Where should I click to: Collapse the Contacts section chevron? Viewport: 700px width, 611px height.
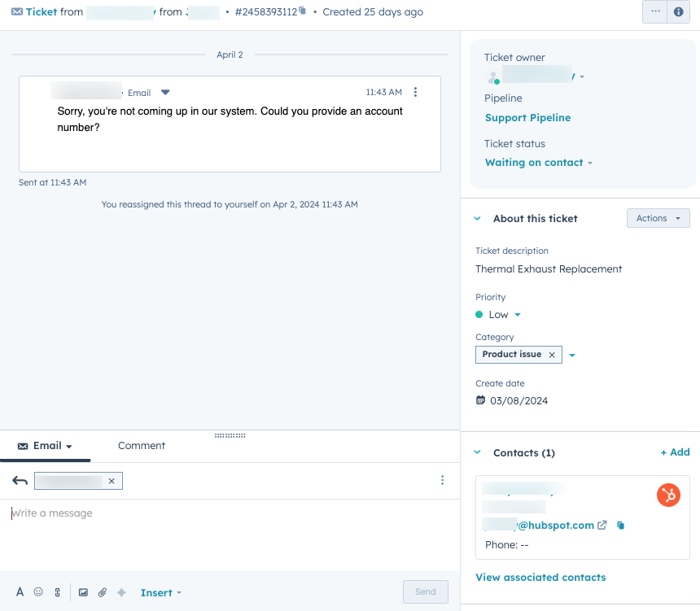[x=477, y=452]
